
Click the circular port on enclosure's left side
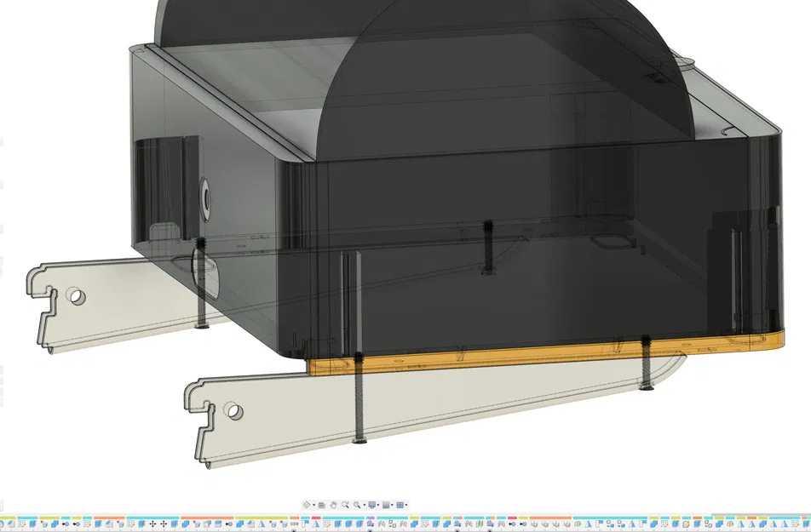point(205,199)
